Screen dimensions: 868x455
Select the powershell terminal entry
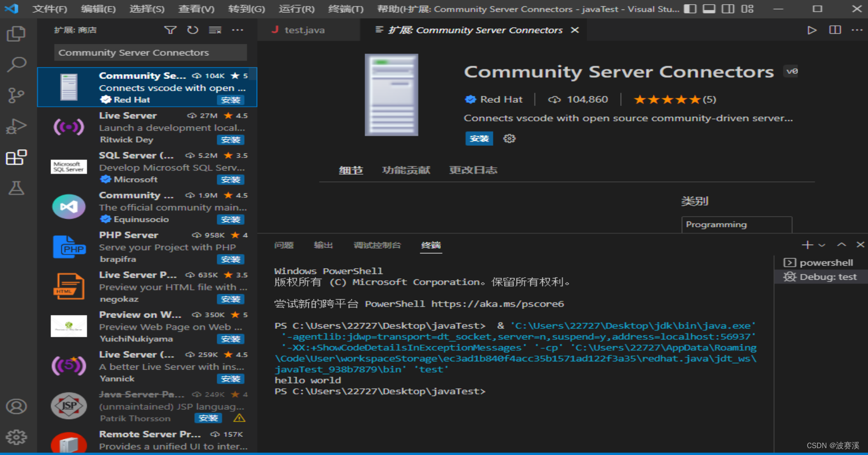coord(821,262)
